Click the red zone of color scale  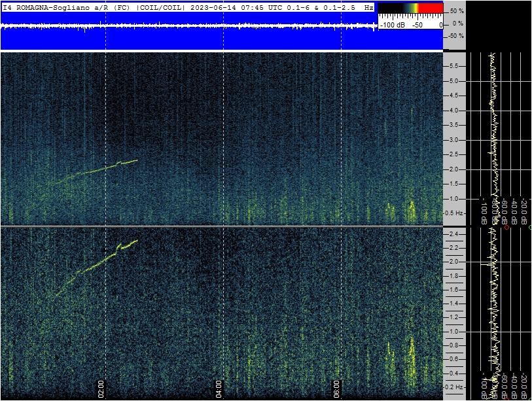pos(431,8)
